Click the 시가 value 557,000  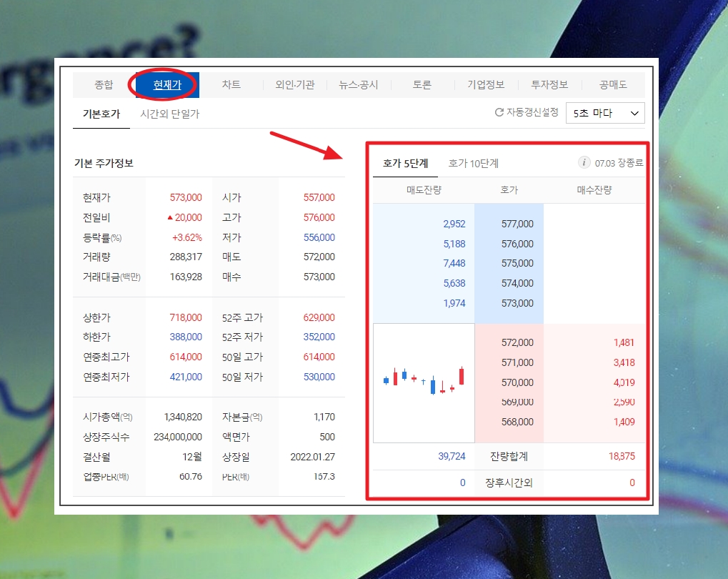click(x=319, y=197)
